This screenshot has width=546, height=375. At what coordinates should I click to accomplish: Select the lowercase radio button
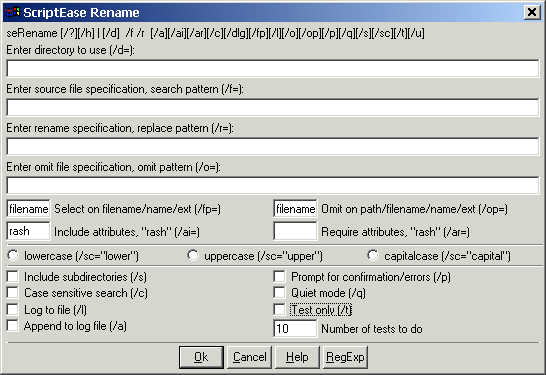[x=13, y=255]
